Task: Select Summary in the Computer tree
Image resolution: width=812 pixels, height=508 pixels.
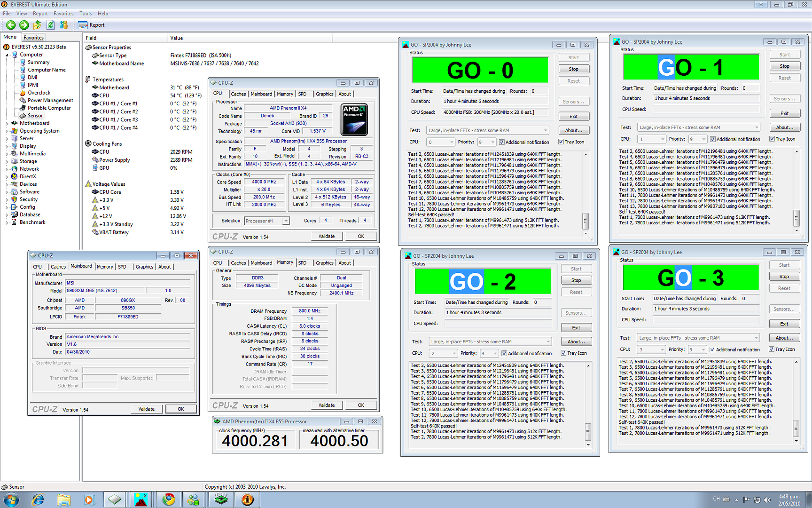Action: pos(39,62)
